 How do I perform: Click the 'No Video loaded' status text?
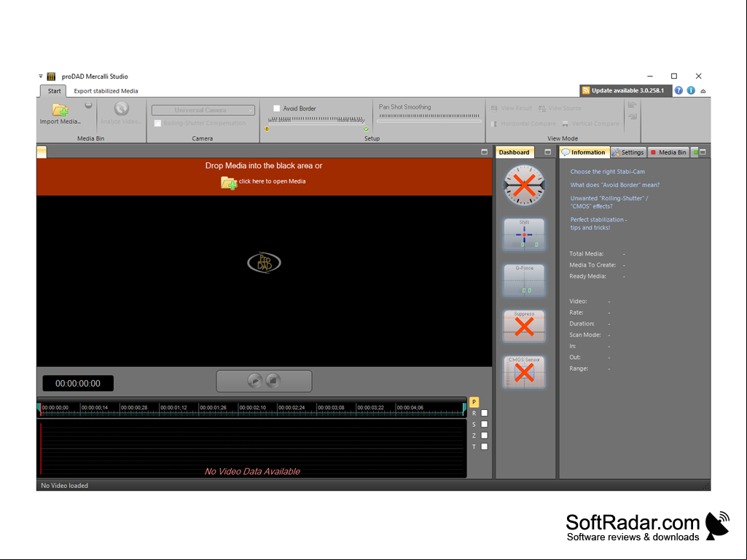[x=64, y=486]
